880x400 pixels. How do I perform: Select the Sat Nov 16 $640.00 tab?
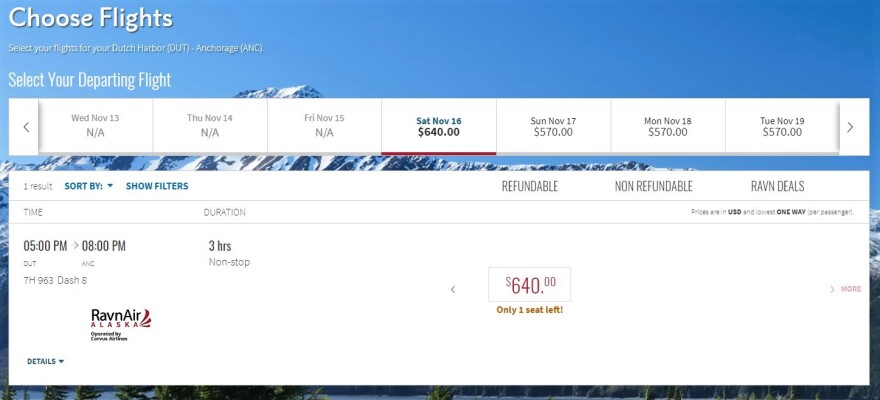pyautogui.click(x=439, y=126)
